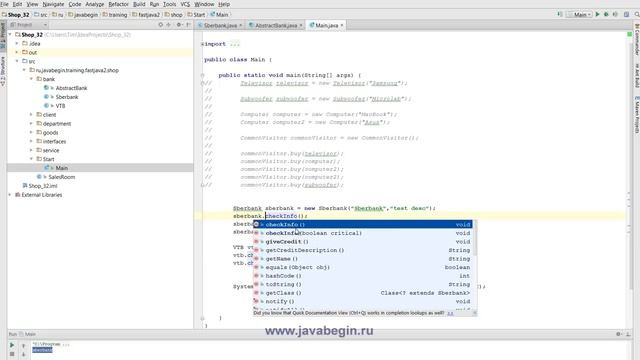
Task: Collapse all icon in Project panel header
Action: point(168,25)
